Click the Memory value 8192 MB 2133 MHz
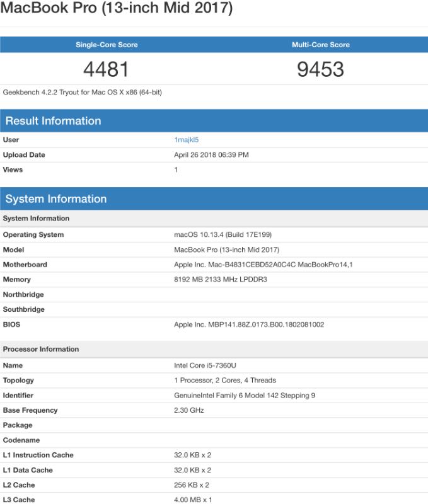The image size is (428, 504). 220,280
